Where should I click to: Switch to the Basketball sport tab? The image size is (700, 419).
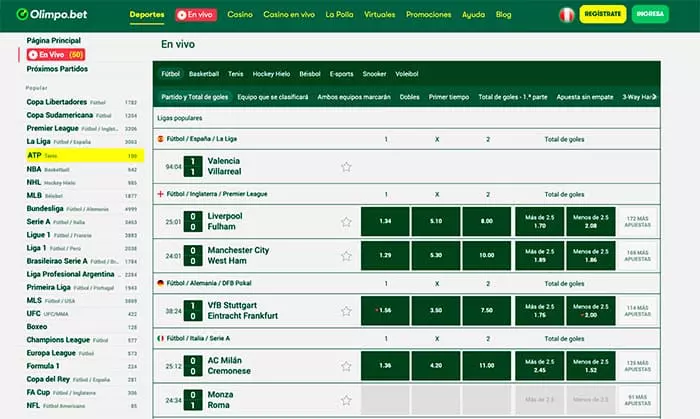click(x=204, y=73)
